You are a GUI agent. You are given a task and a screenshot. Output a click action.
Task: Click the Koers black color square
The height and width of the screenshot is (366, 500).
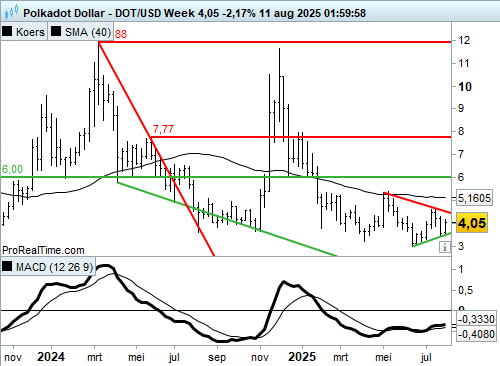[x=7, y=32]
